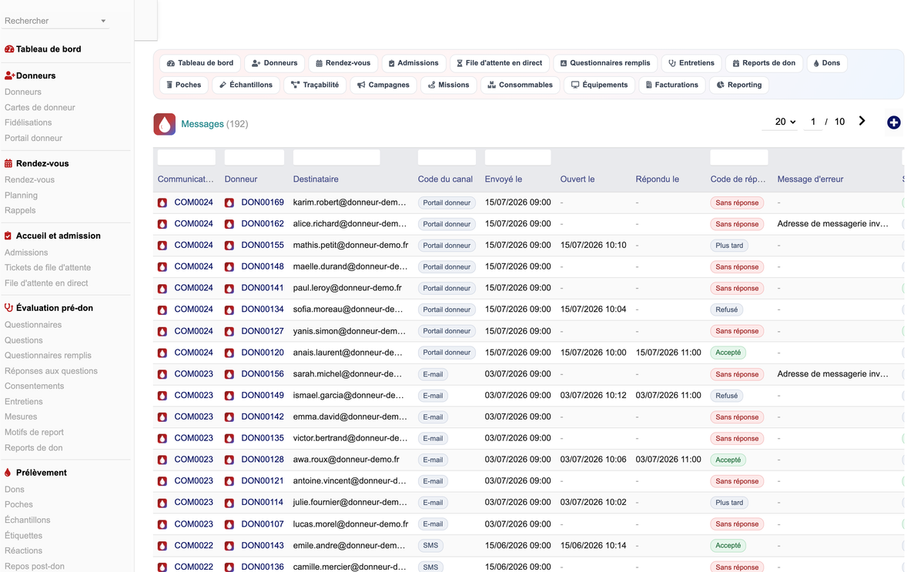Click the drop icon beside DON00156

click(x=229, y=374)
